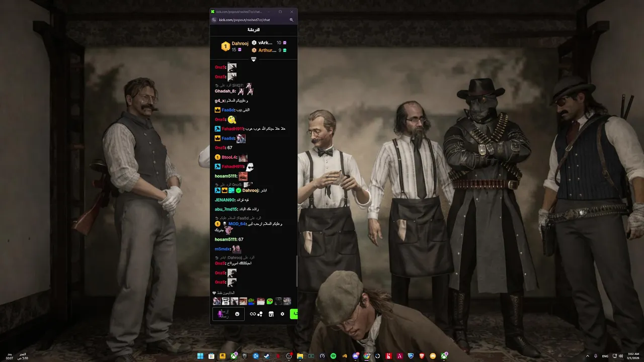
Task: Click username g4_x in the chat
Action: pyautogui.click(x=220, y=101)
